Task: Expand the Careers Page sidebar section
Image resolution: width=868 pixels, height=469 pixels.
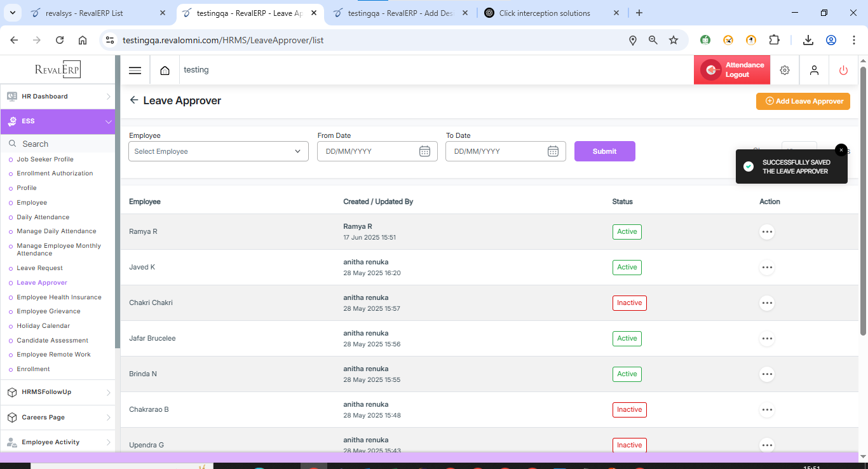Action: (x=57, y=418)
